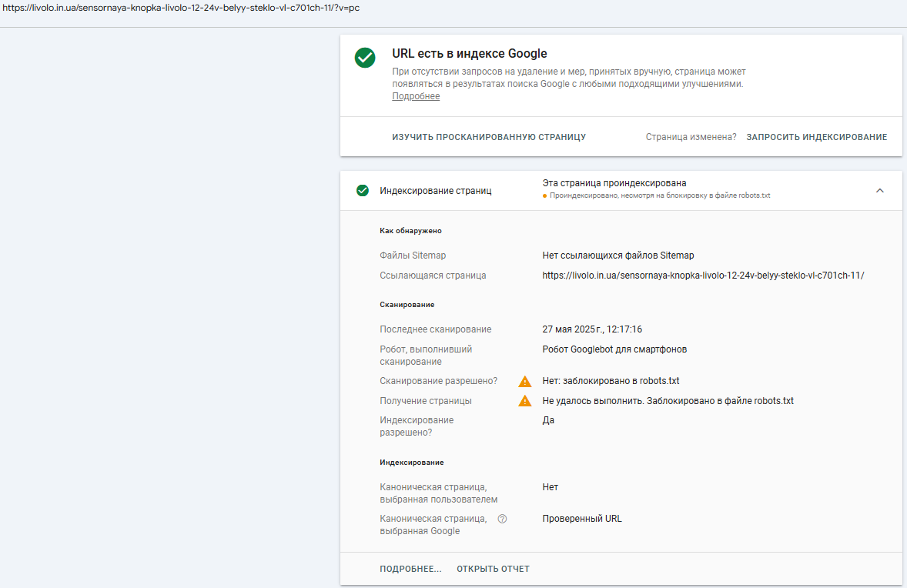The height and width of the screenshot is (588, 907).
Task: Click ОТКРЫТЬ ОТЧЕТ button
Action: [x=494, y=569]
